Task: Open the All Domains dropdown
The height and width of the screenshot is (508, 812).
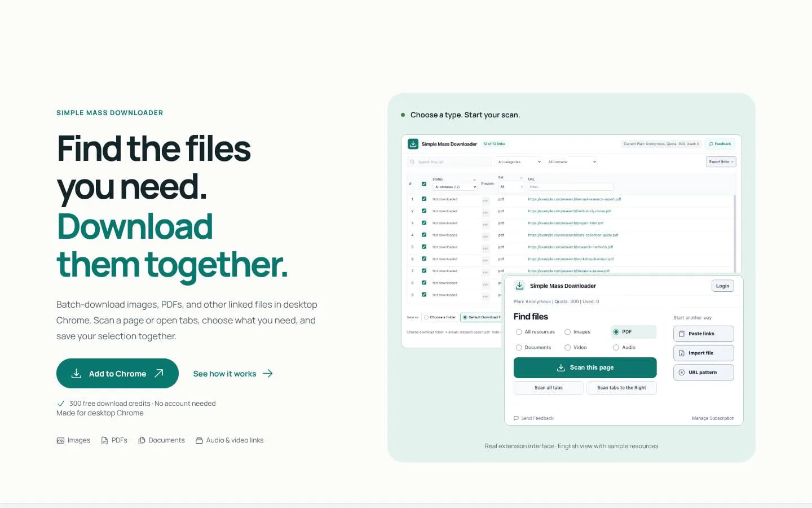Action: [572, 162]
